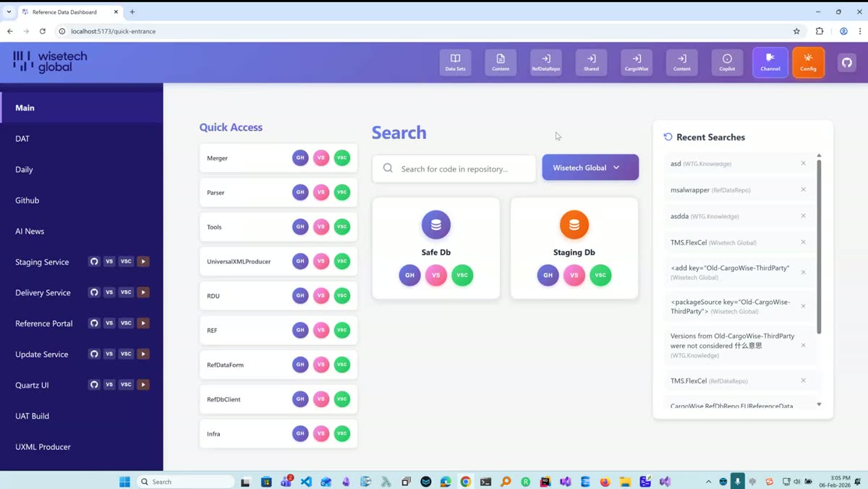Click VSC button under Staging Db
Viewport: 868px width, 489px height.
(x=600, y=275)
